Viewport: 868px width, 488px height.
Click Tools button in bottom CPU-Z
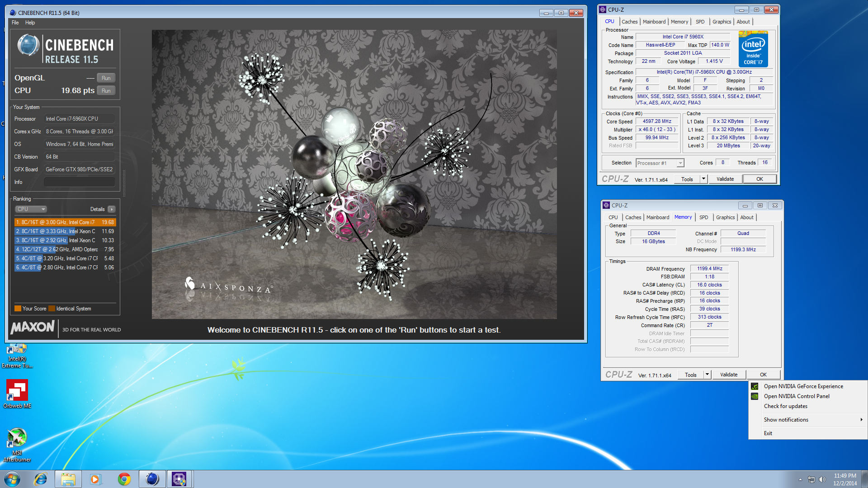pyautogui.click(x=691, y=375)
